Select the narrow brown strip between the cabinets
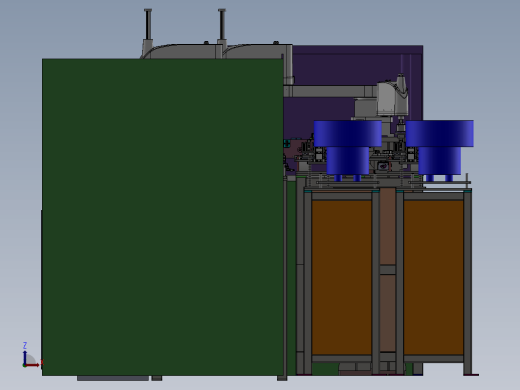The width and height of the screenshot is (520, 390). pos(388,227)
